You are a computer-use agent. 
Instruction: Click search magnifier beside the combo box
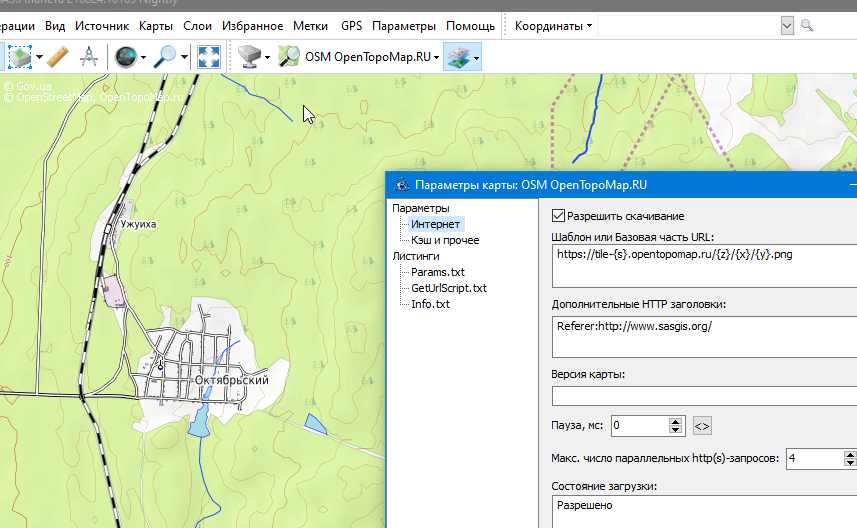click(x=807, y=25)
